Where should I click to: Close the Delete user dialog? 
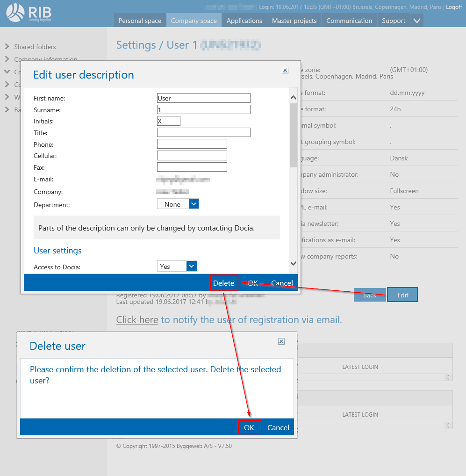[x=281, y=341]
